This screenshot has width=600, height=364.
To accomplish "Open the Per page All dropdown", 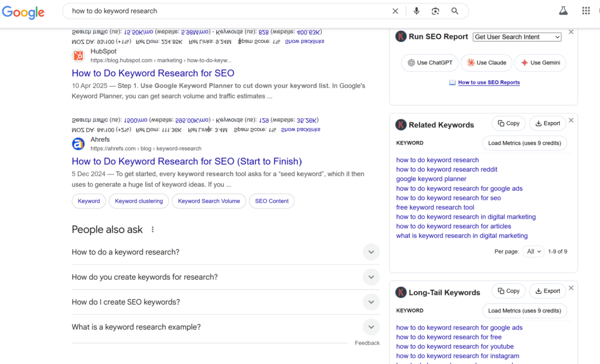I will pos(533,252).
